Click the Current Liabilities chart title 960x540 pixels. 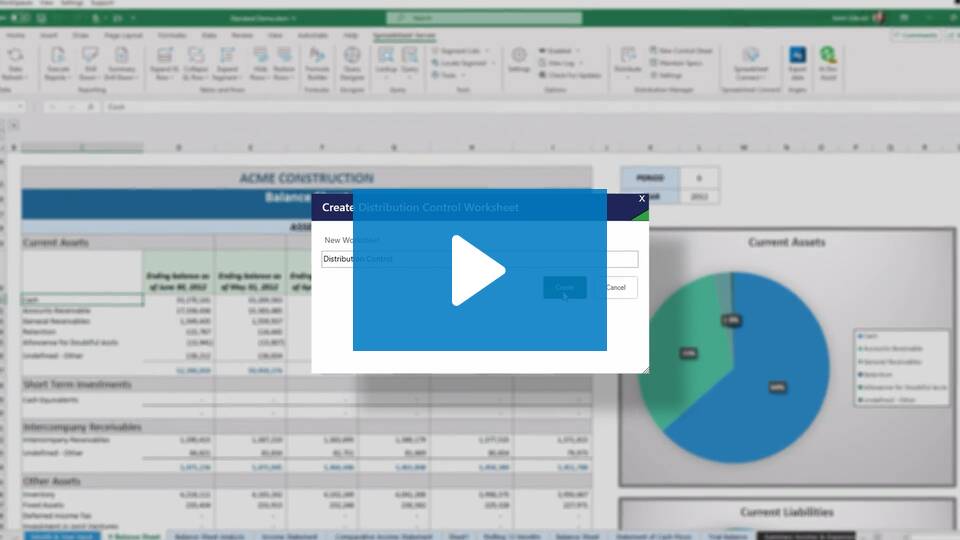pyautogui.click(x=787, y=512)
